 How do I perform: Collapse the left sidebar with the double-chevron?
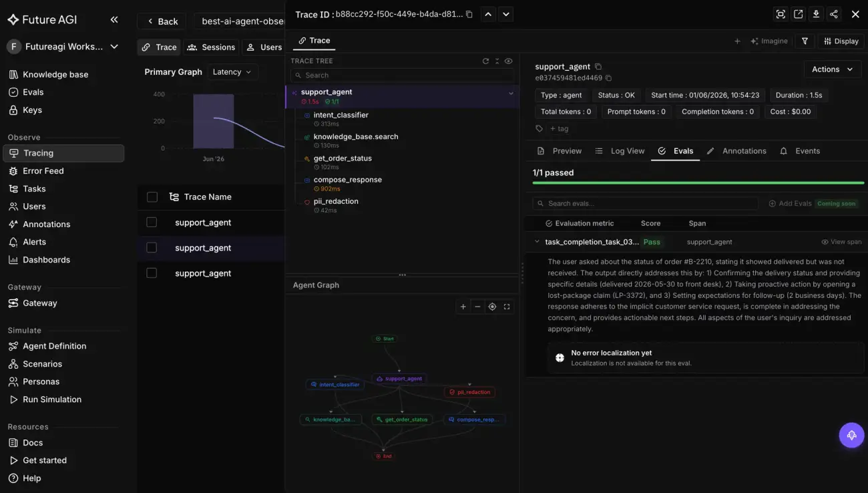click(x=114, y=20)
